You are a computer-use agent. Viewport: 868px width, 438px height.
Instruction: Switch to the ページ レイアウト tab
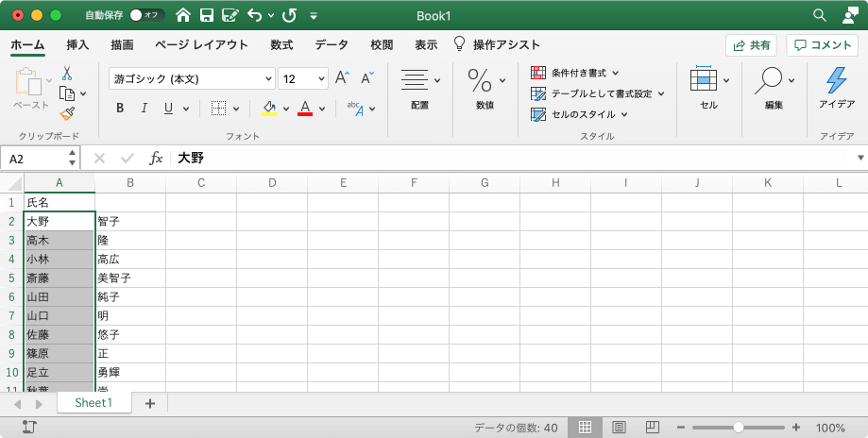pyautogui.click(x=201, y=45)
